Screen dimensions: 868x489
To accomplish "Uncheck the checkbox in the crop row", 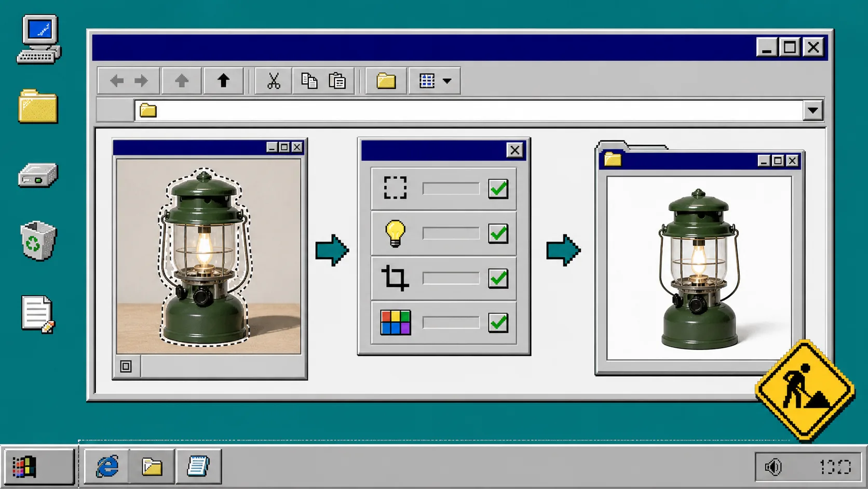I will click(498, 278).
